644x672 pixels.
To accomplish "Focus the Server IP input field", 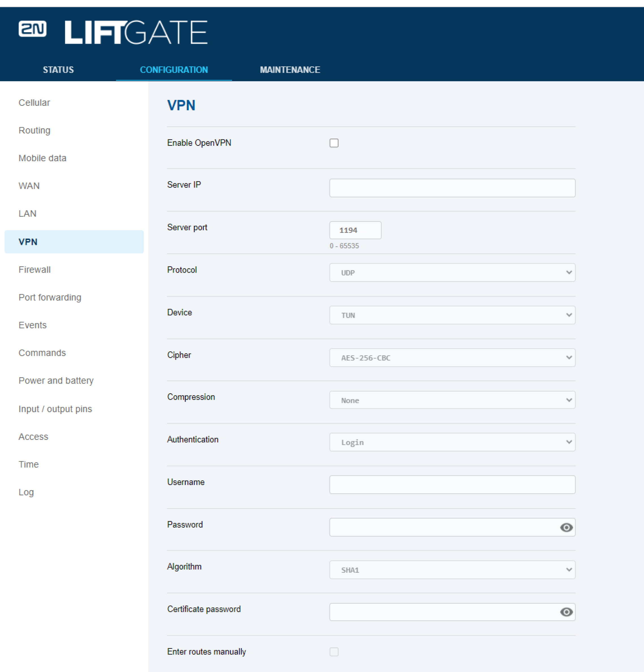I will coord(452,188).
